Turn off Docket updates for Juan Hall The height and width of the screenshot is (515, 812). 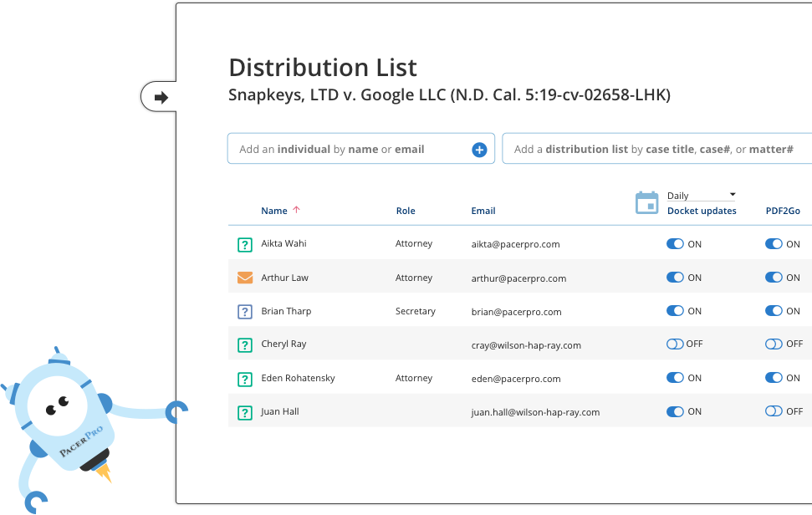point(676,411)
